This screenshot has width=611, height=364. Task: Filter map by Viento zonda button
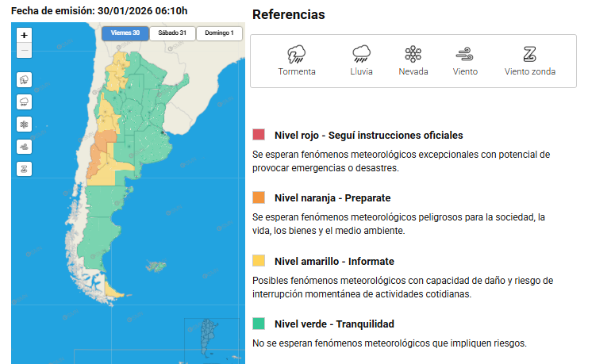24,169
